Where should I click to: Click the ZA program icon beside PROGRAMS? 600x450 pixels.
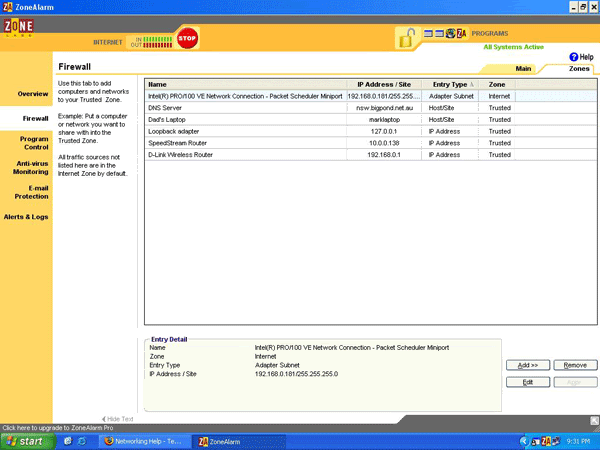[x=461, y=33]
